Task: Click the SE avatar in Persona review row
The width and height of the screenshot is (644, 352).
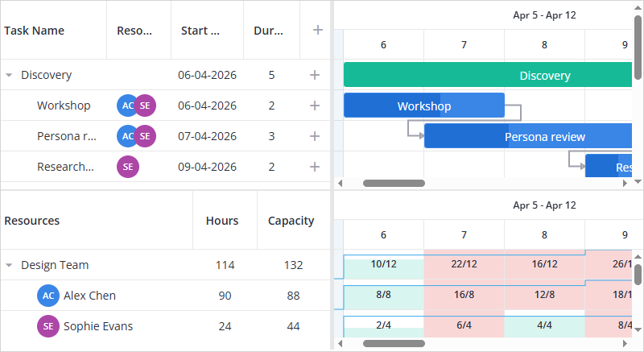Action: click(145, 136)
